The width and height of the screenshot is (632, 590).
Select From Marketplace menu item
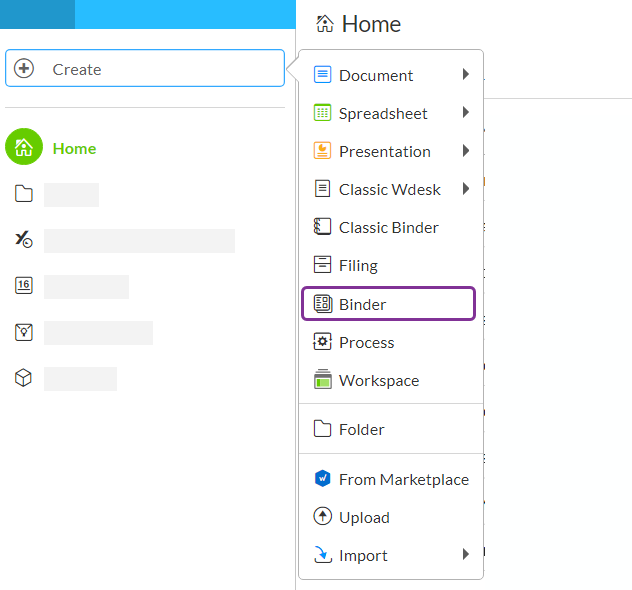click(x=391, y=479)
